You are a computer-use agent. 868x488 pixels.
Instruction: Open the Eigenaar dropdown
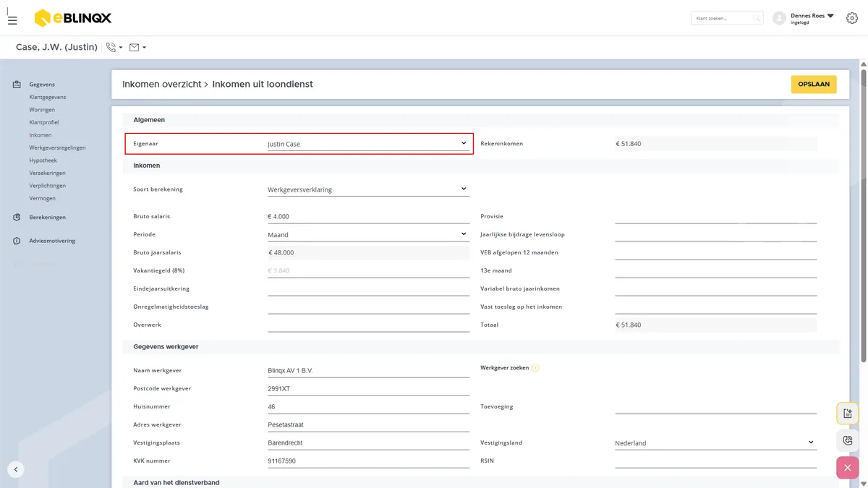368,144
